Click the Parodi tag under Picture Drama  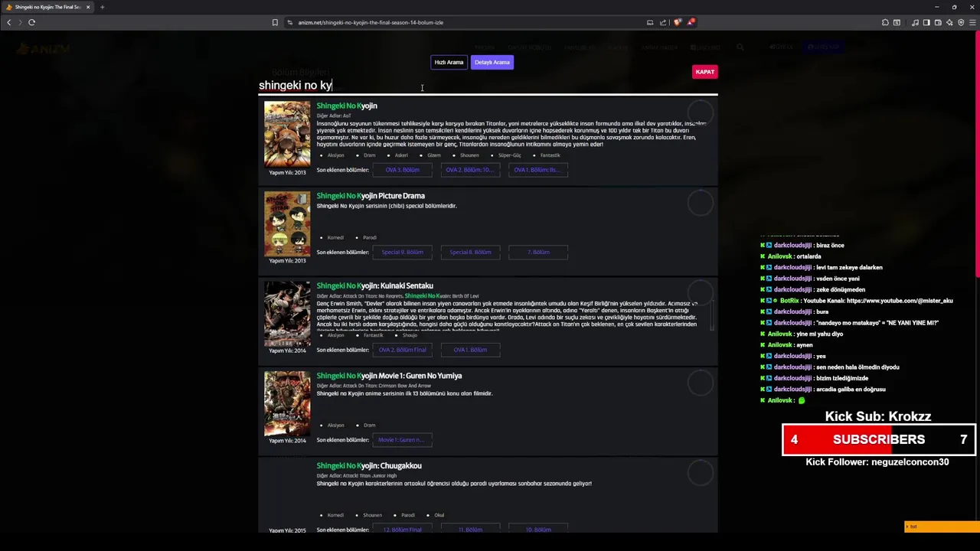point(370,237)
